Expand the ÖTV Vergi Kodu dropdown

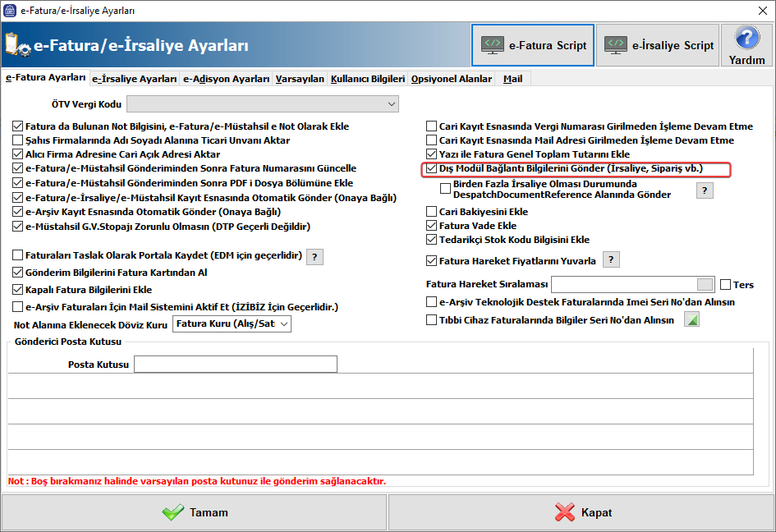click(x=391, y=104)
